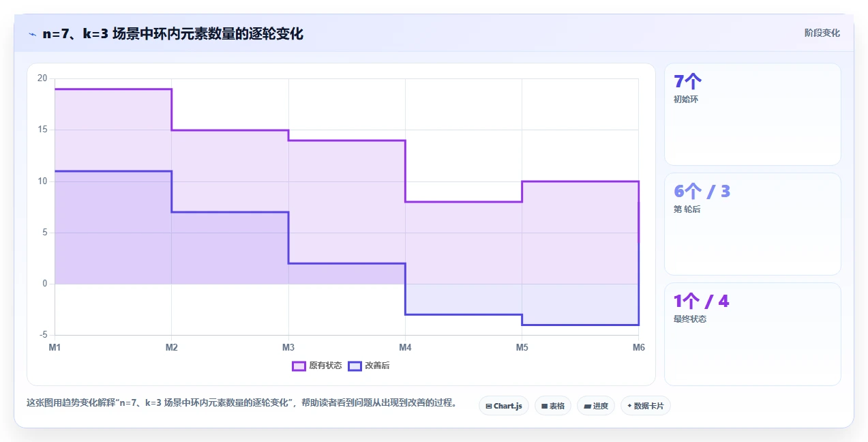
Task: Toggle the 改善后 legend series
Action: 369,366
